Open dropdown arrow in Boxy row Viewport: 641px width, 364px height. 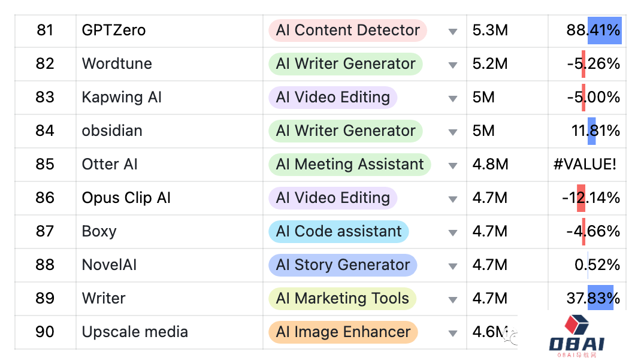coord(452,232)
